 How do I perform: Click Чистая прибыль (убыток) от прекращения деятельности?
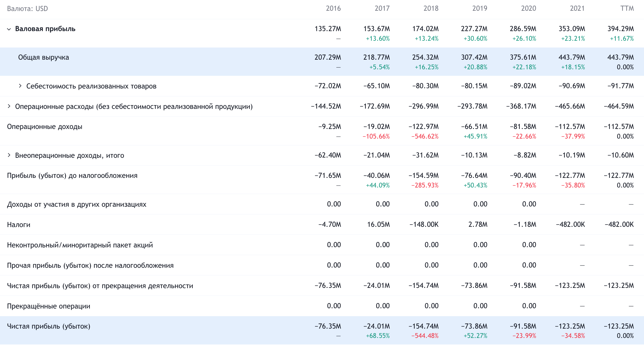pyautogui.click(x=100, y=286)
